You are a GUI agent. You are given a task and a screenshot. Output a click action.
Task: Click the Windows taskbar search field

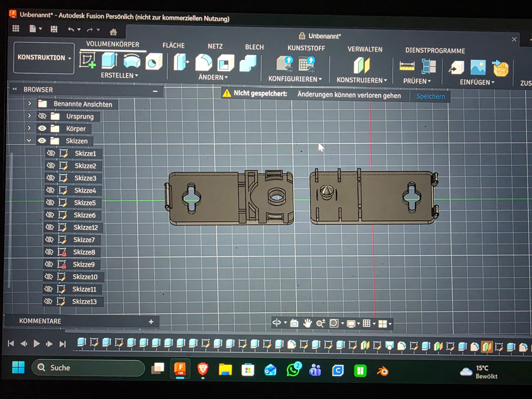pyautogui.click(x=88, y=368)
